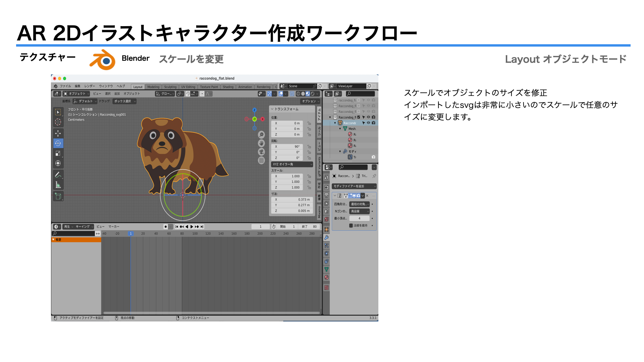Open the モディファイアーを追加 dropdown
The height and width of the screenshot is (362, 644).
point(354,186)
